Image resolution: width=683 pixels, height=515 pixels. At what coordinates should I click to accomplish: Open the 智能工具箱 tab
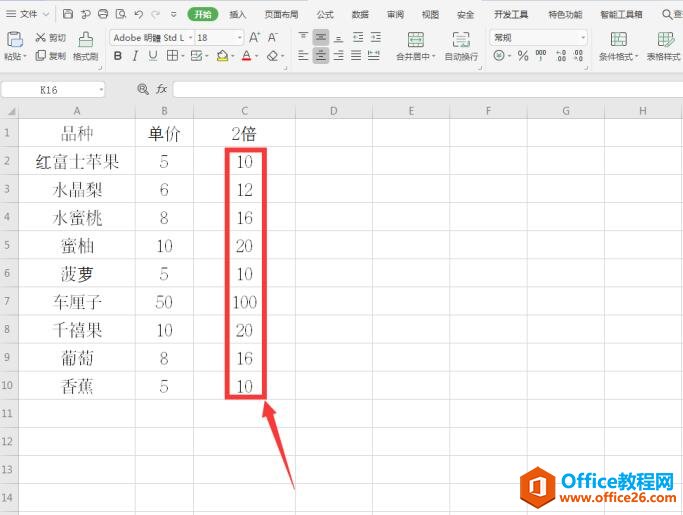pos(621,14)
